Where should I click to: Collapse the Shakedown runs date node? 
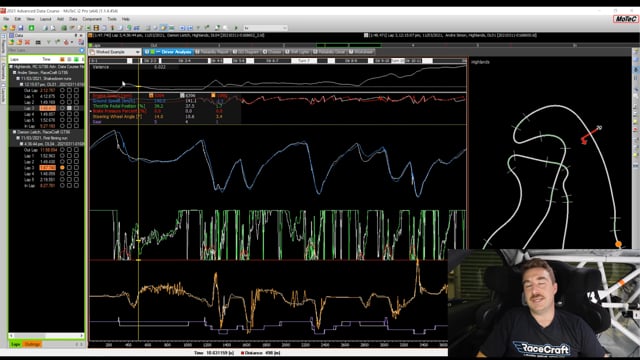pyautogui.click(x=18, y=78)
